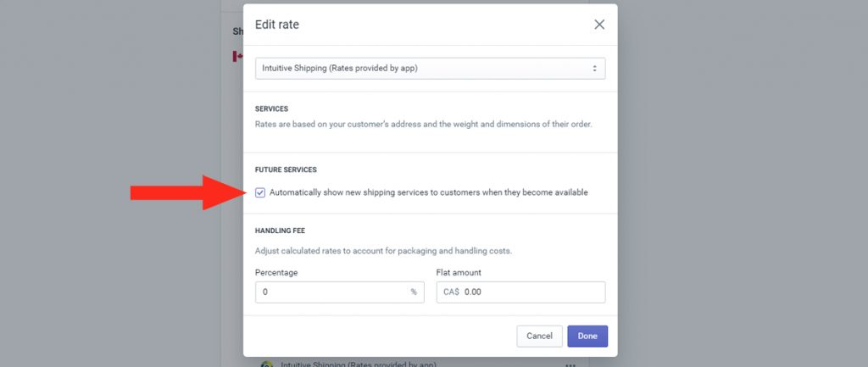
Task: Close the Edit rate dialog
Action: (x=599, y=25)
